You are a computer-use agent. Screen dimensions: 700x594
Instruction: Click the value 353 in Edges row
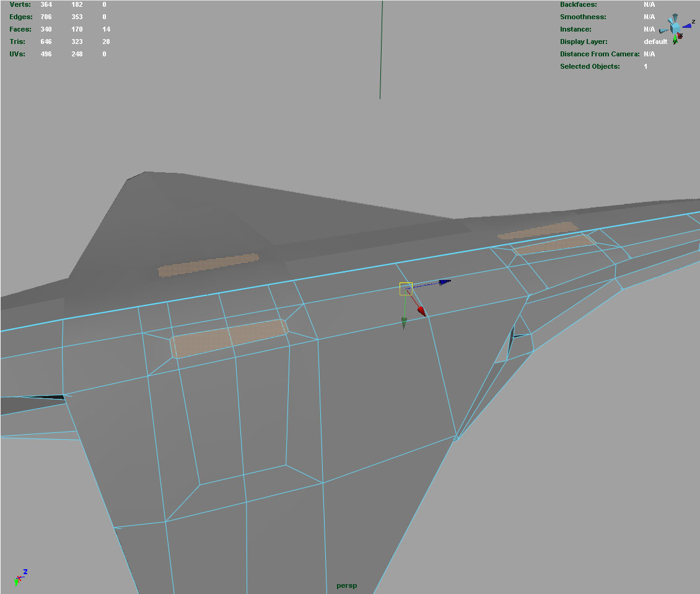(77, 17)
